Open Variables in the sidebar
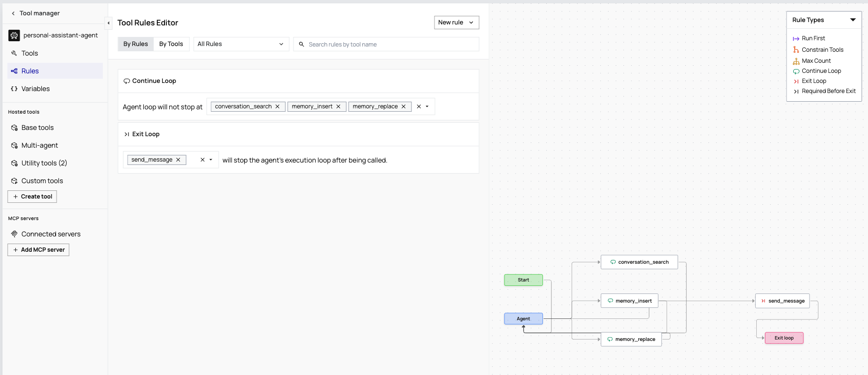The width and height of the screenshot is (868, 375). click(35, 89)
